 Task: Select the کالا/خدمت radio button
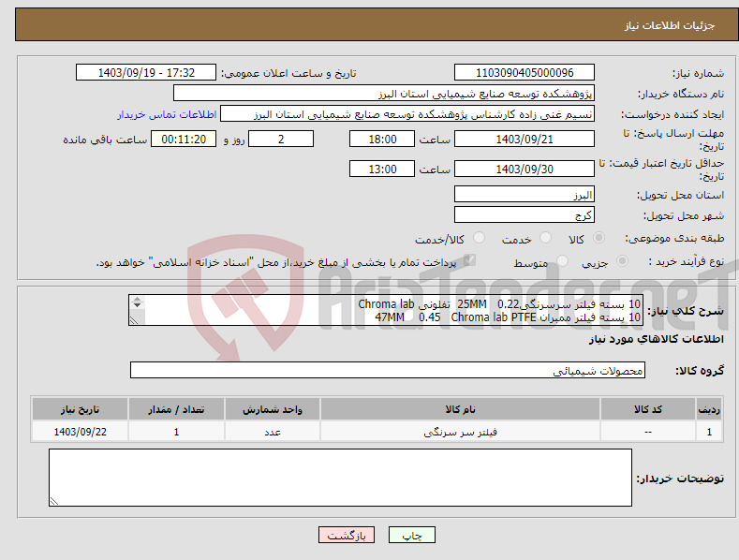[x=479, y=238]
